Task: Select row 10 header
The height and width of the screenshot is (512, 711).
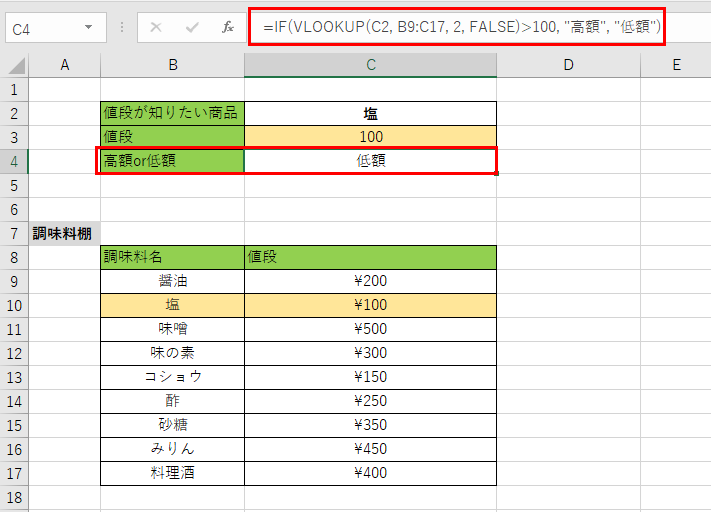Action: pyautogui.click(x=14, y=306)
